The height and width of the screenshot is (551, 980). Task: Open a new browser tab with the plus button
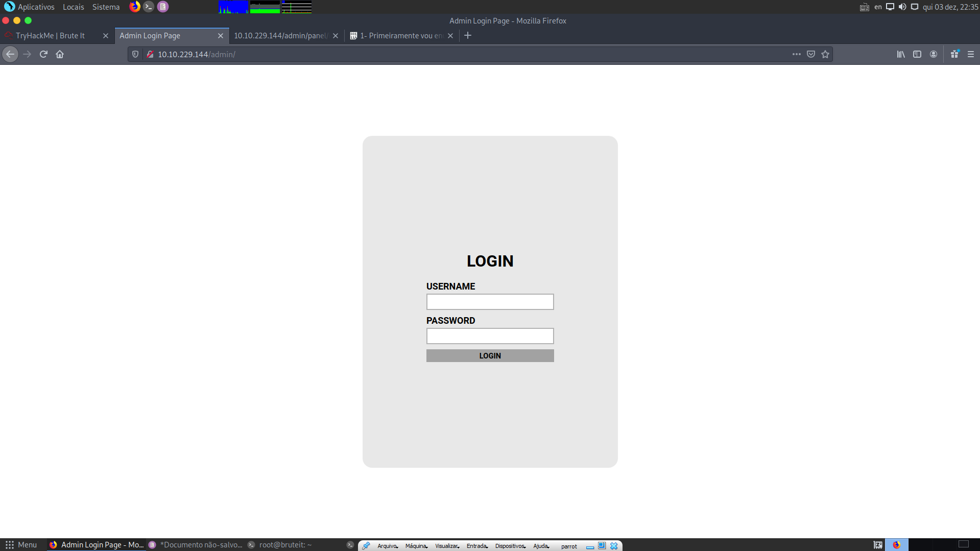(468, 35)
